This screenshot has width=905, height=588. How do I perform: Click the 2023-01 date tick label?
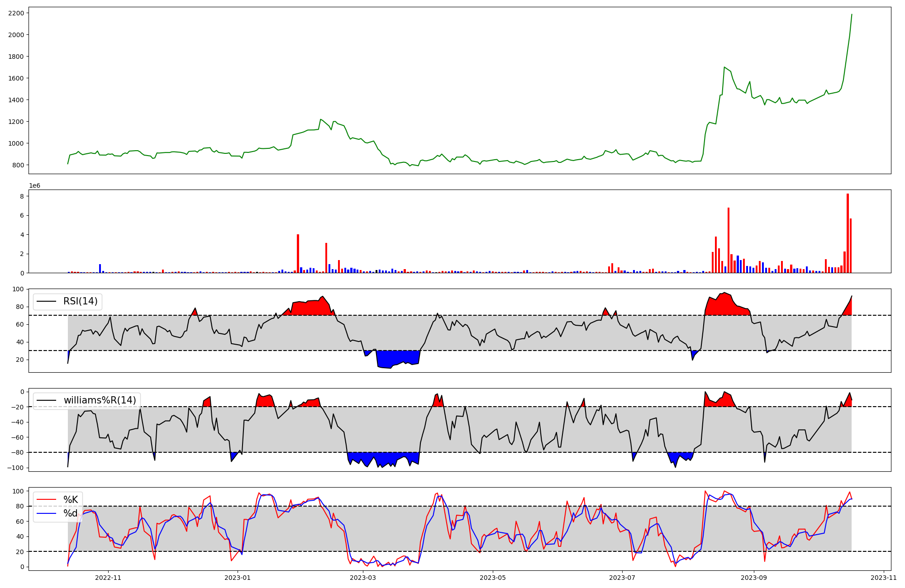[x=238, y=578]
